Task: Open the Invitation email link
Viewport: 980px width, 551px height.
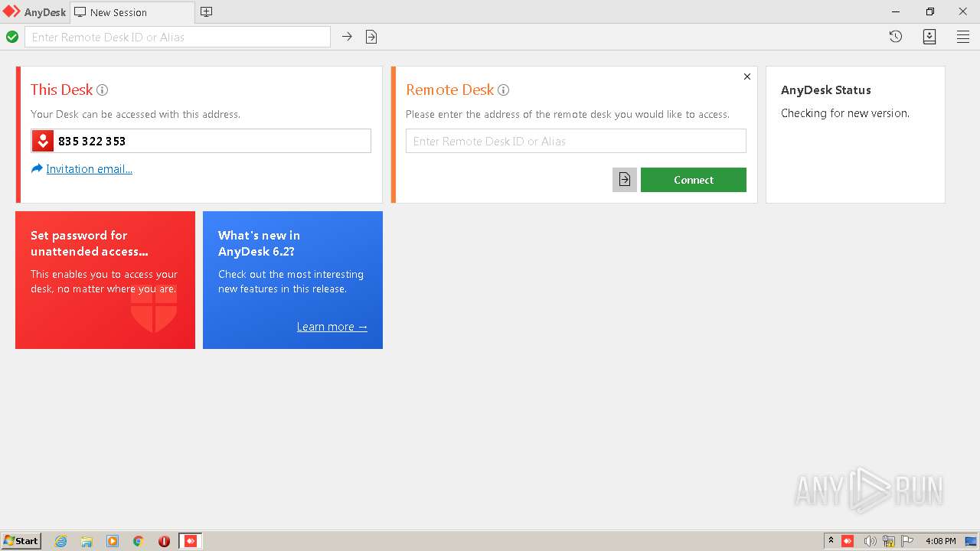Action: point(89,169)
